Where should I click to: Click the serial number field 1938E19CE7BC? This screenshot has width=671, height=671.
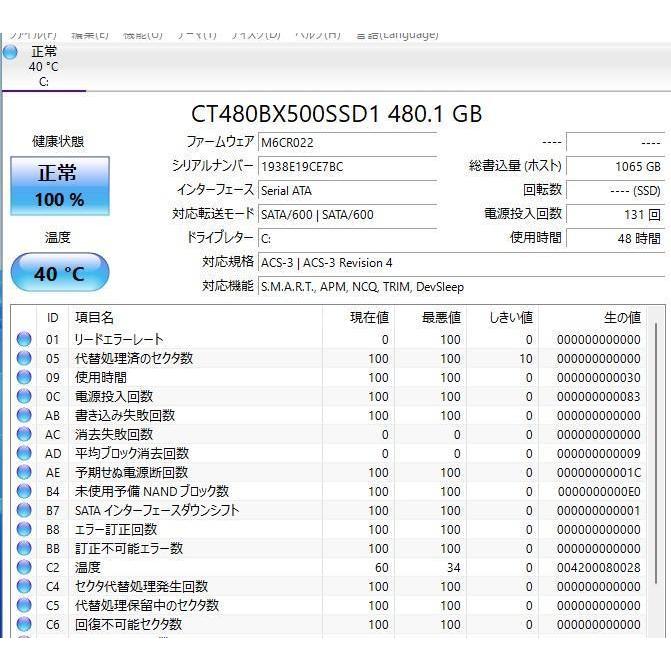click(346, 166)
